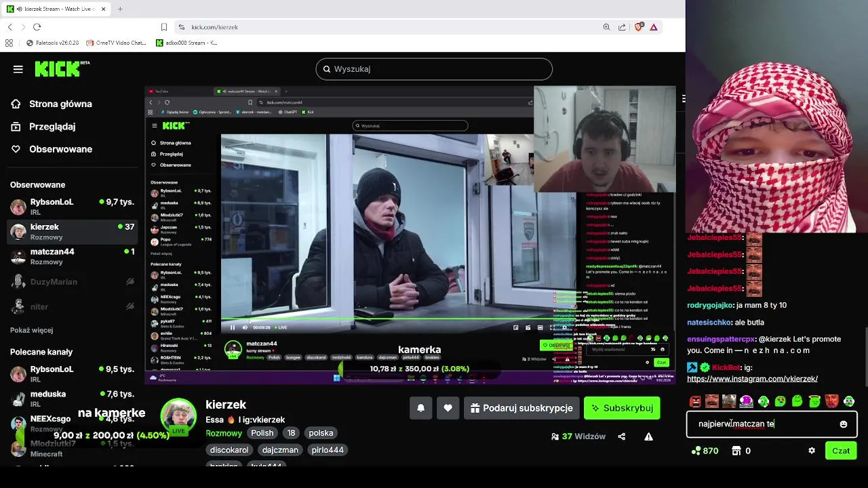This screenshot has height=488, width=868.
Task: Open a new browser tab
Action: pos(120,9)
